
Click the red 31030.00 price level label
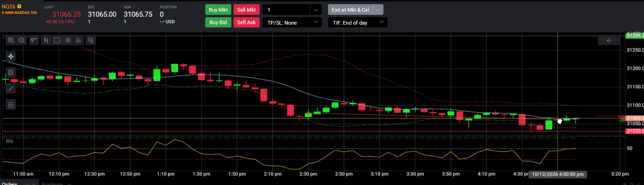pos(634,131)
